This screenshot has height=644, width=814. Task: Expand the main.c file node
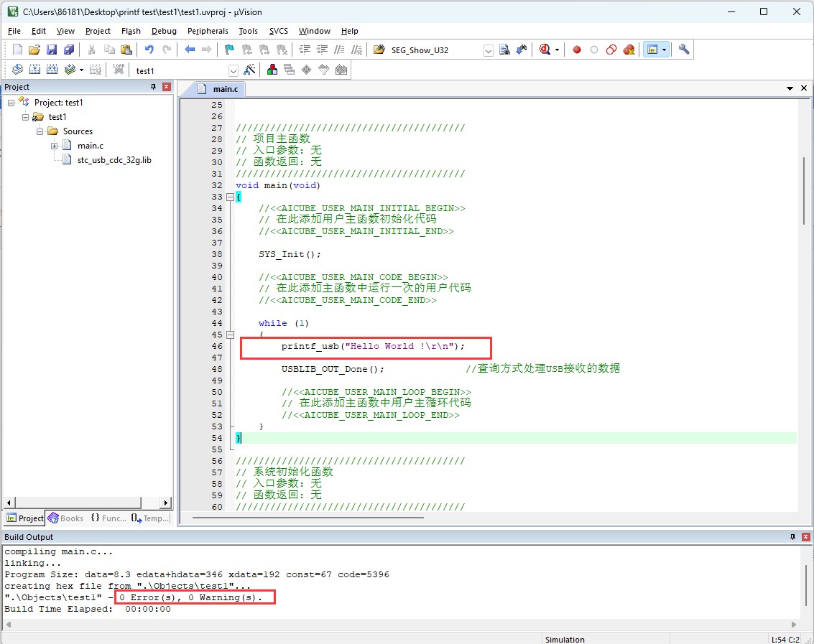coord(55,146)
